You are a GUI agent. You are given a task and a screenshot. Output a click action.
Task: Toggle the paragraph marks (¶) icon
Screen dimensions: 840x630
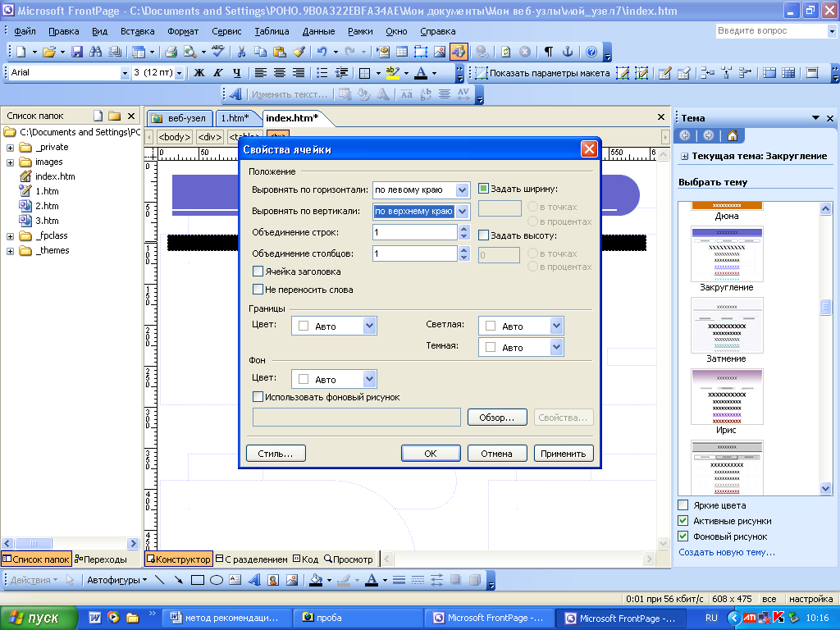(x=549, y=52)
